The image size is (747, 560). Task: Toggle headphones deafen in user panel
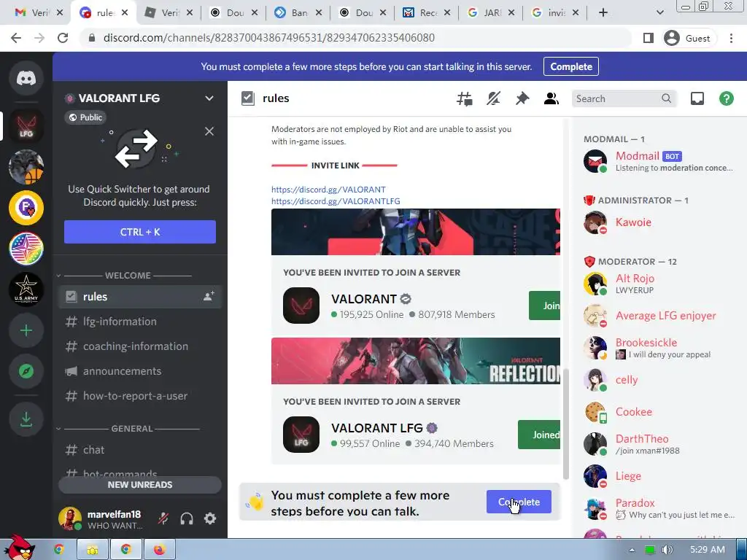pyautogui.click(x=187, y=518)
